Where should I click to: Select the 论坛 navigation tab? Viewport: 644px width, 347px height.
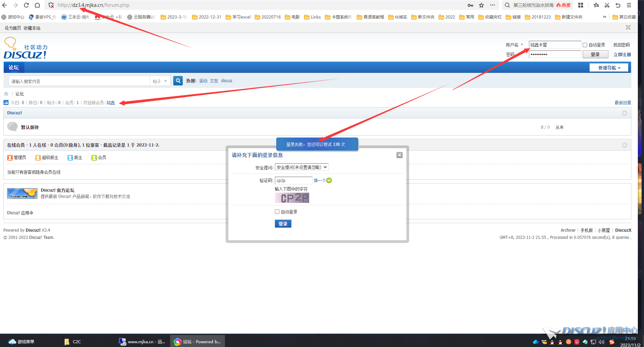point(14,67)
